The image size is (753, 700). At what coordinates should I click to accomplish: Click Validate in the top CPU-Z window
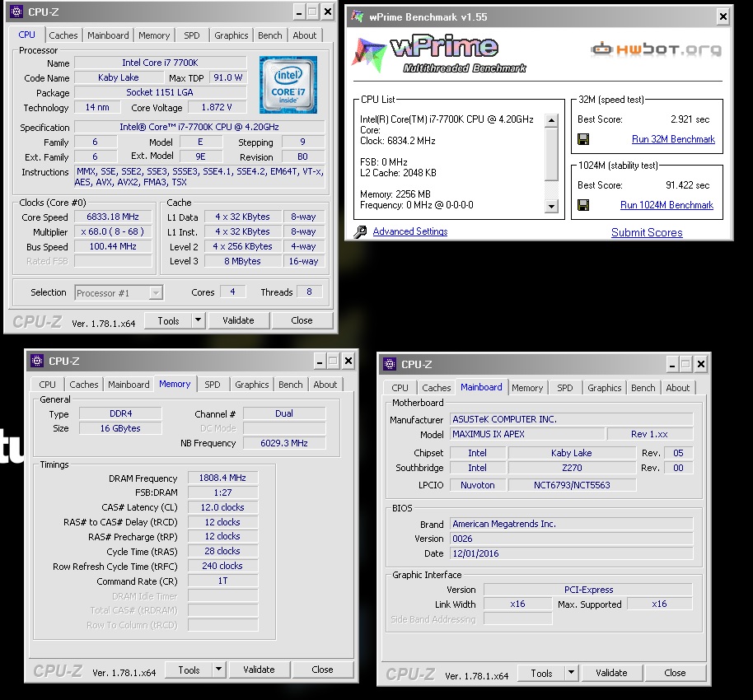click(238, 320)
